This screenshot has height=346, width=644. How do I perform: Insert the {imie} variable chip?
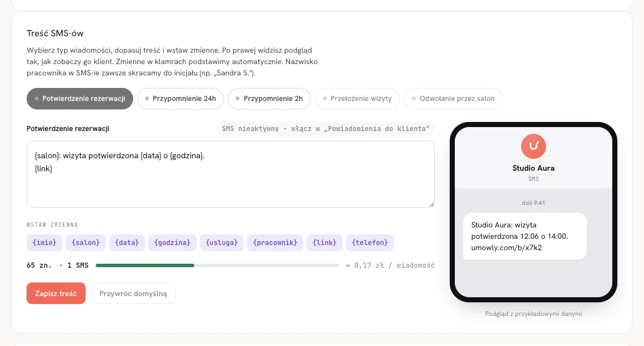tap(44, 243)
